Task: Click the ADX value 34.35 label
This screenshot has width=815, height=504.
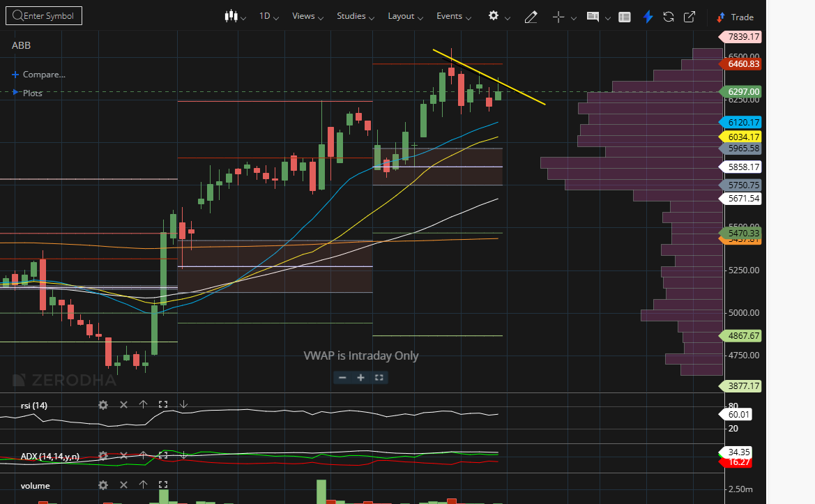Action: (x=736, y=452)
